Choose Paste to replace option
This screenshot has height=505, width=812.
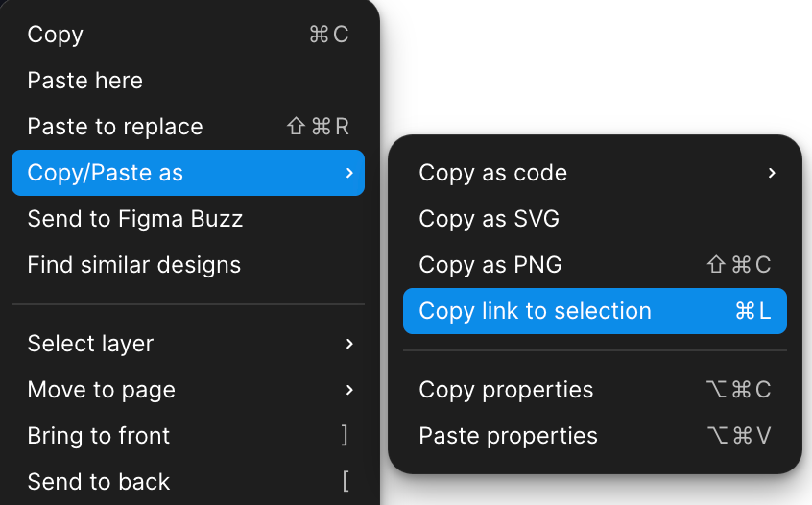click(188, 127)
